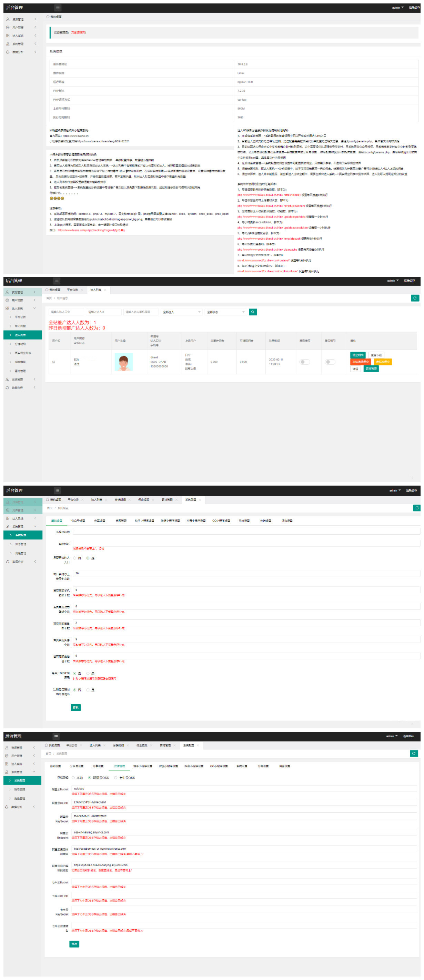Image resolution: width=424 pixels, height=980 pixels.
Task: Toggle the sidebar menu icon in the top dashboard panel
Action: (x=58, y=8)
